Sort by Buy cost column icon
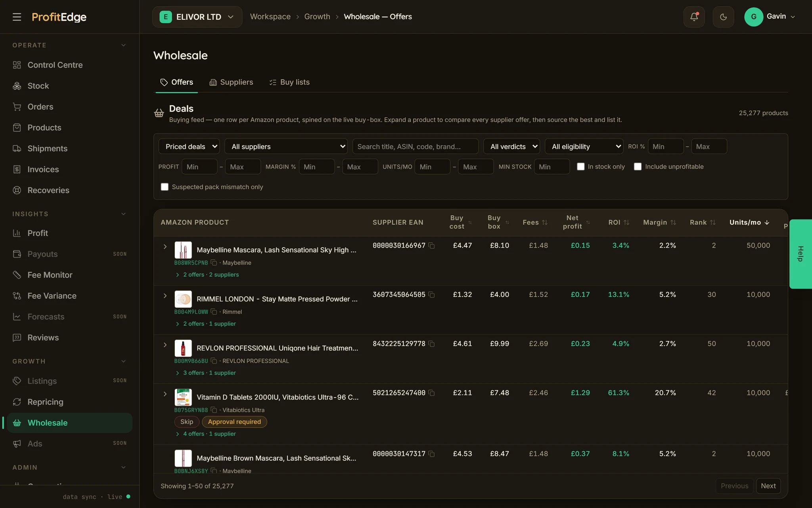 click(x=470, y=222)
